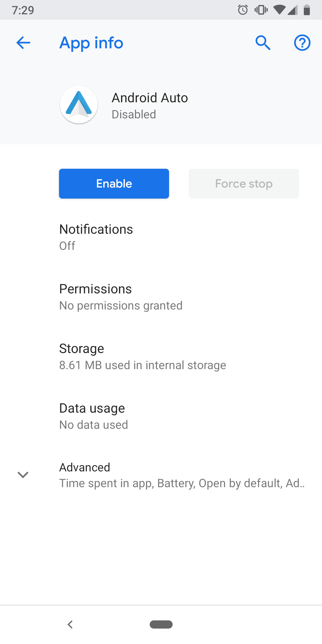Expand Advanced using the chevron arrow

pos(23,475)
